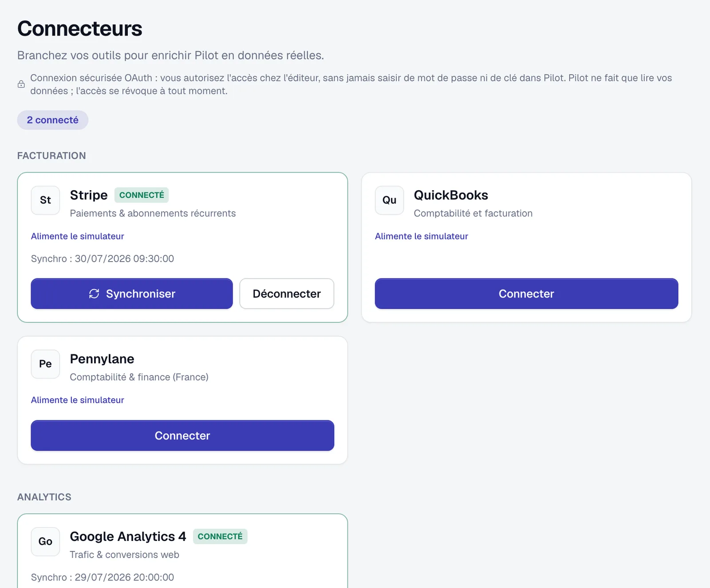Screen dimensions: 710x588
Task: Synchronize the Stripe connector
Action: point(132,294)
